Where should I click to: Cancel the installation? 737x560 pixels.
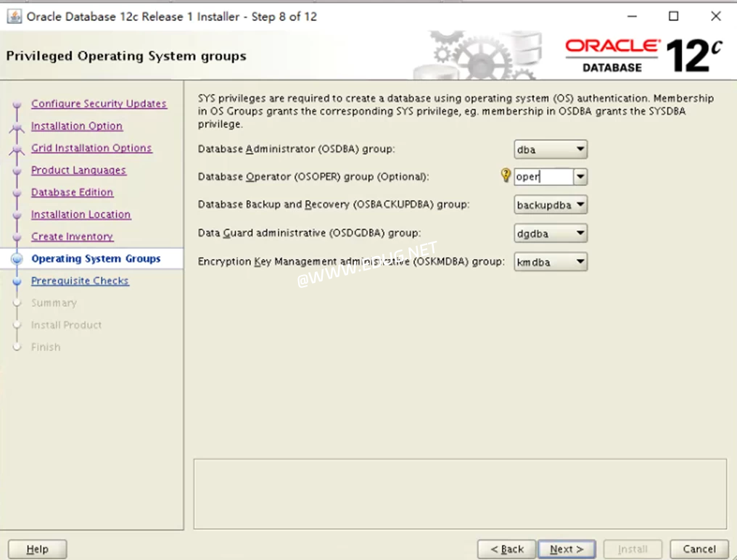point(699,549)
